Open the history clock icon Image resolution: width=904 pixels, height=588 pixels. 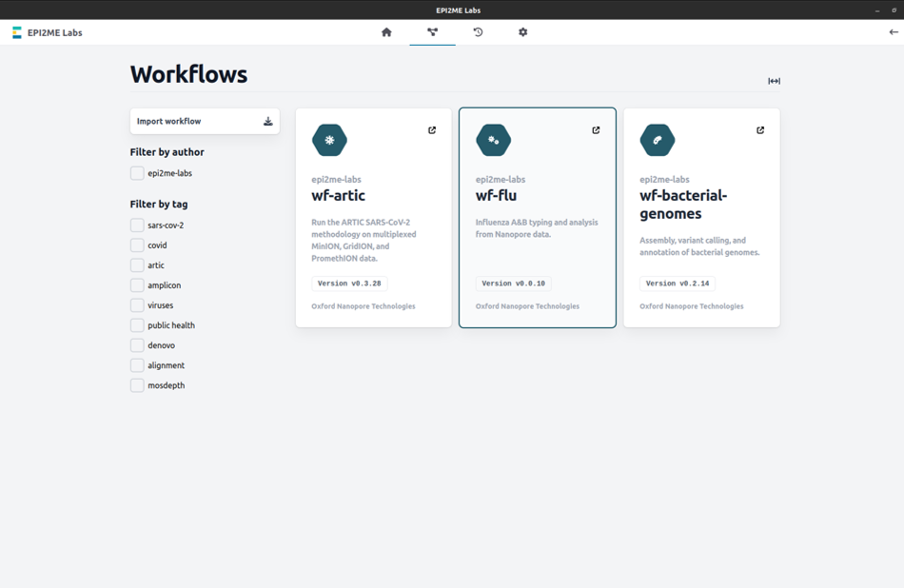(478, 32)
